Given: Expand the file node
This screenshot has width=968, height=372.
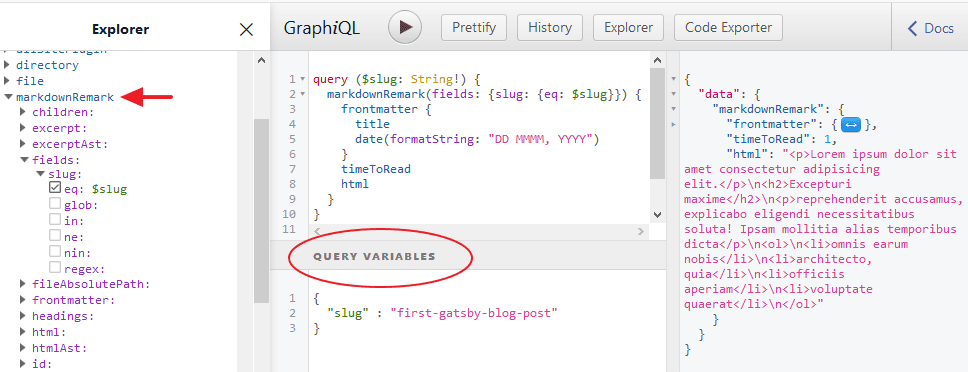Looking at the screenshot, I should coord(7,81).
